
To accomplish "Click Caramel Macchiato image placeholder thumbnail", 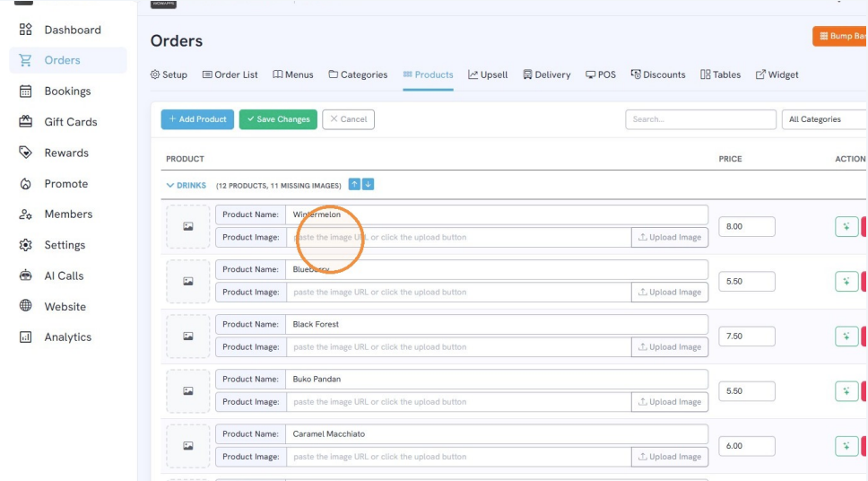I will (188, 445).
